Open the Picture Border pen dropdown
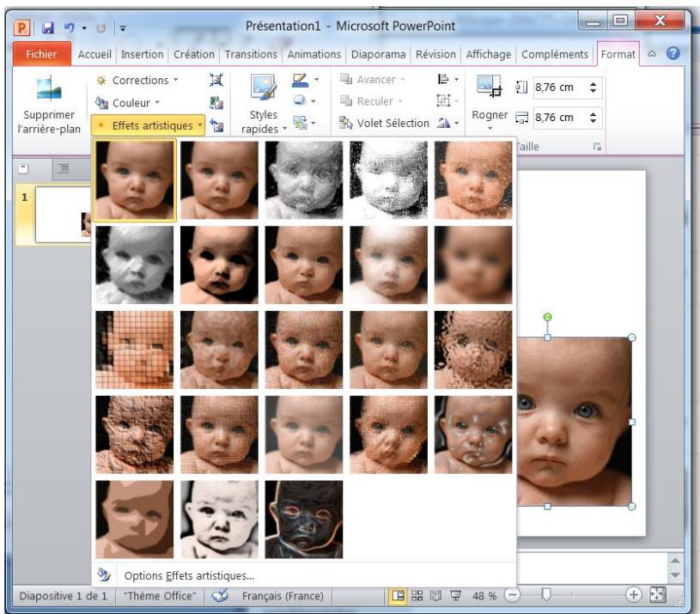This screenshot has width=700, height=614. (x=306, y=80)
